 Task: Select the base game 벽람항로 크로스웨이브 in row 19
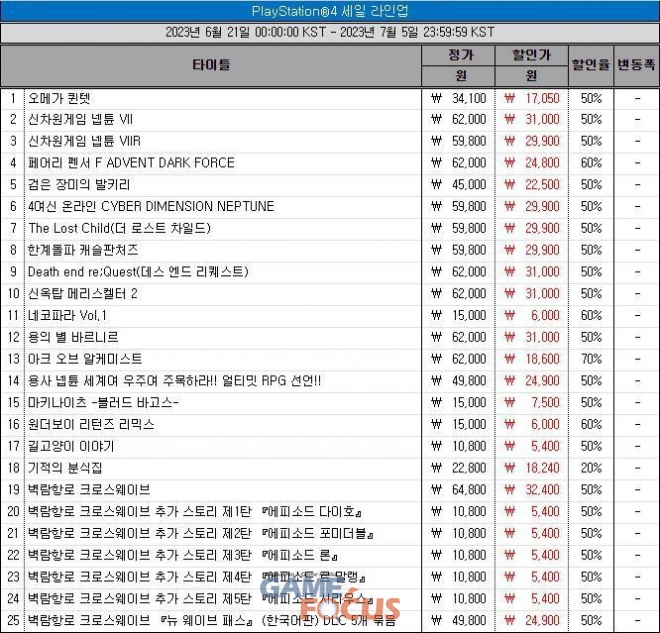pos(89,490)
